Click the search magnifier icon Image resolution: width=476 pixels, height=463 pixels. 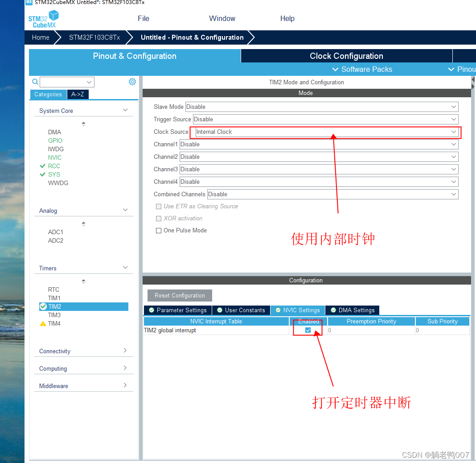click(x=35, y=82)
